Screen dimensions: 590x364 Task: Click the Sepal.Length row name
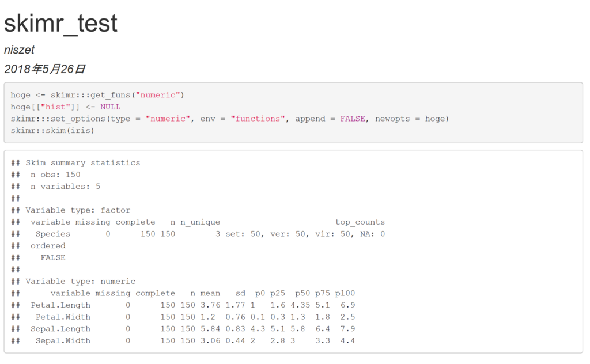[60, 329]
